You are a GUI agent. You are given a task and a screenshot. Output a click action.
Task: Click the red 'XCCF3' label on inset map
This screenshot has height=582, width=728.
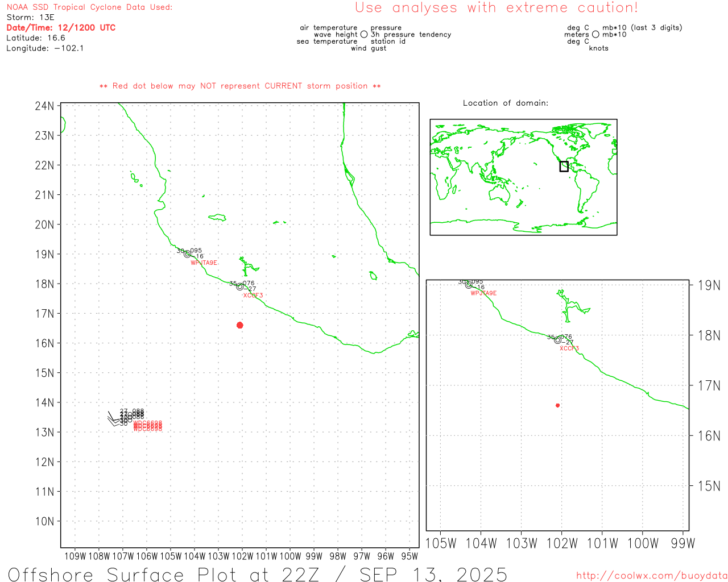click(x=569, y=348)
